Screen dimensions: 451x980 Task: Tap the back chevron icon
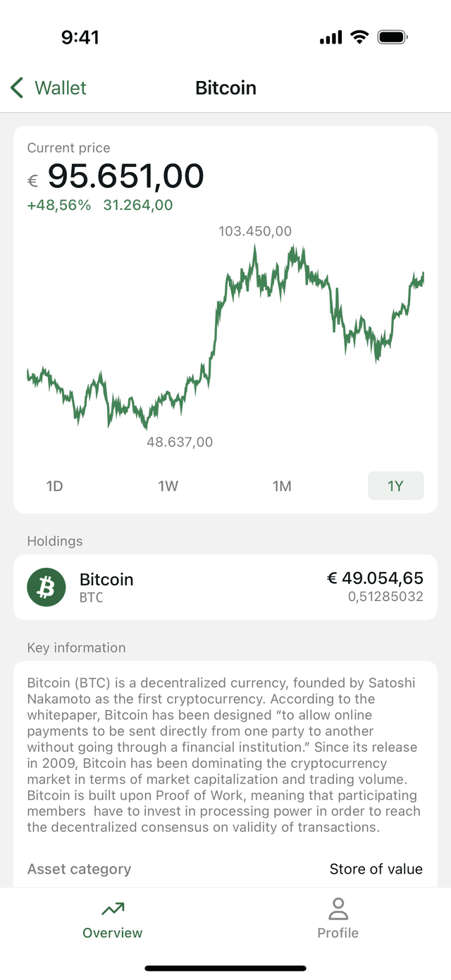click(18, 88)
